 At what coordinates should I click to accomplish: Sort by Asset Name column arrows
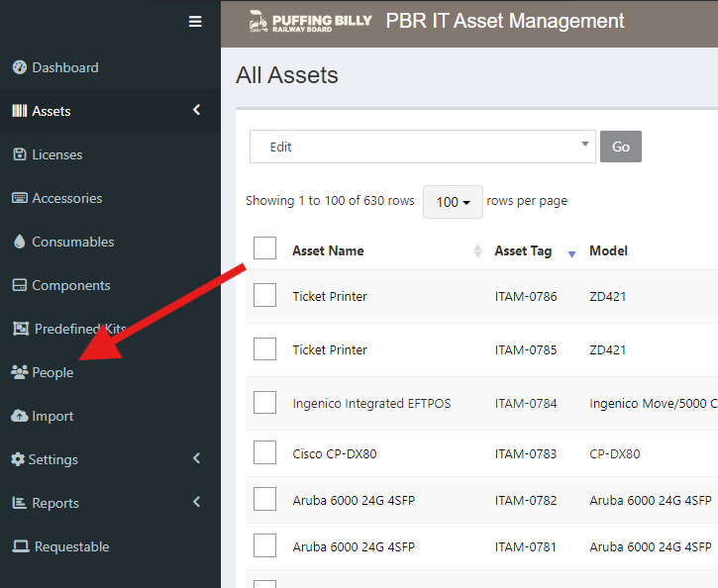[x=477, y=250]
